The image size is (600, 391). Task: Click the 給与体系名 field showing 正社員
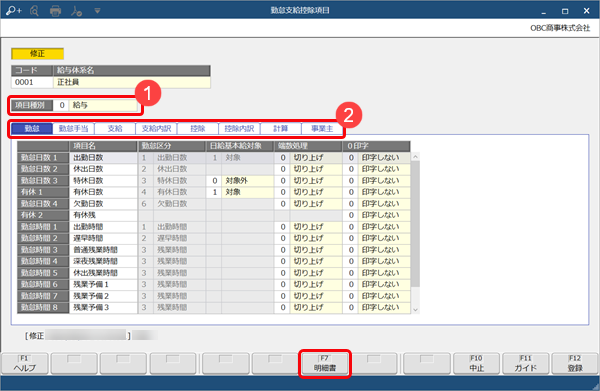pyautogui.click(x=132, y=82)
